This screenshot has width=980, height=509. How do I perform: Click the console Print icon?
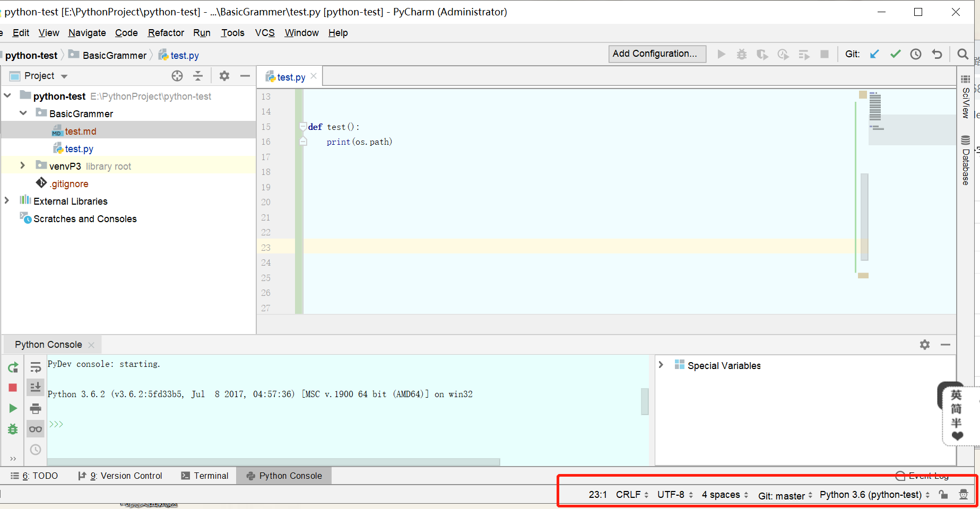(36, 408)
